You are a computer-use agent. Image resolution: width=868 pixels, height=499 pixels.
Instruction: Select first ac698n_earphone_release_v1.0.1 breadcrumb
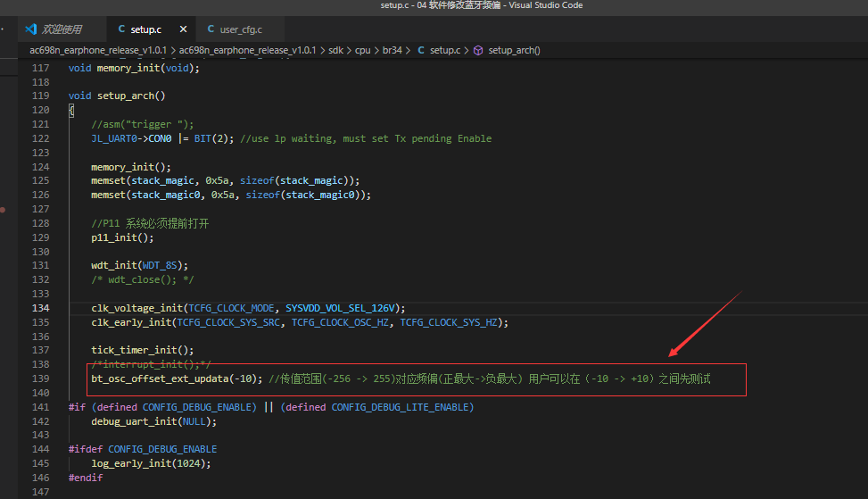click(98, 50)
